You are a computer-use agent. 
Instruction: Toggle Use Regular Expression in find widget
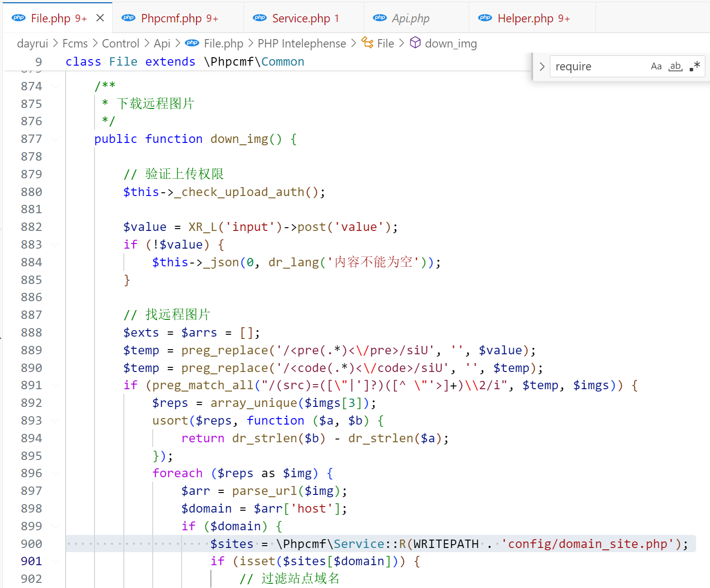(x=695, y=66)
